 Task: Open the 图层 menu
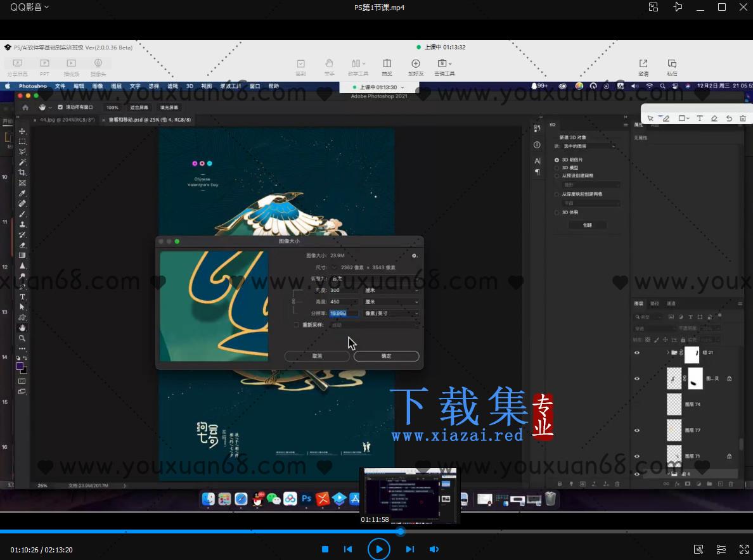click(x=116, y=86)
